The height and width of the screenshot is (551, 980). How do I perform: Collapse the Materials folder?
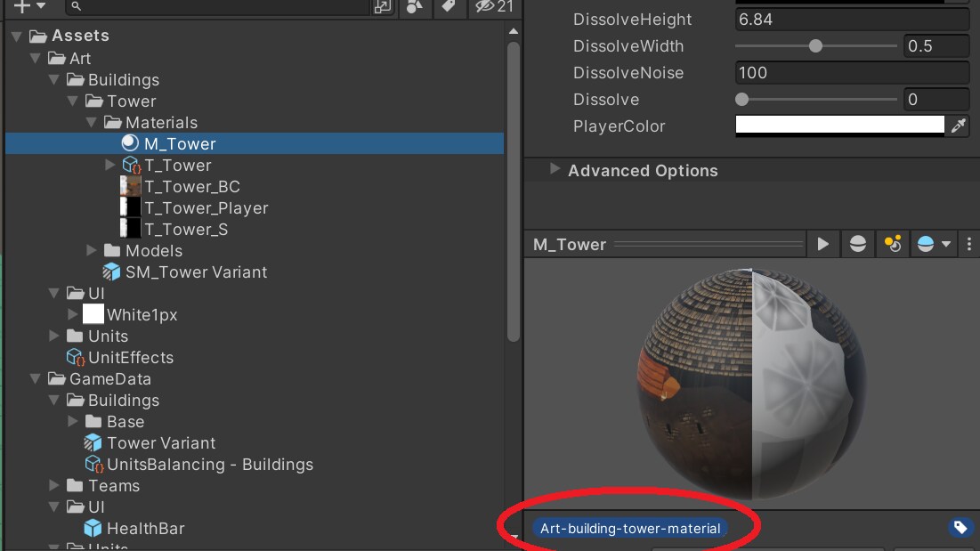coord(92,123)
